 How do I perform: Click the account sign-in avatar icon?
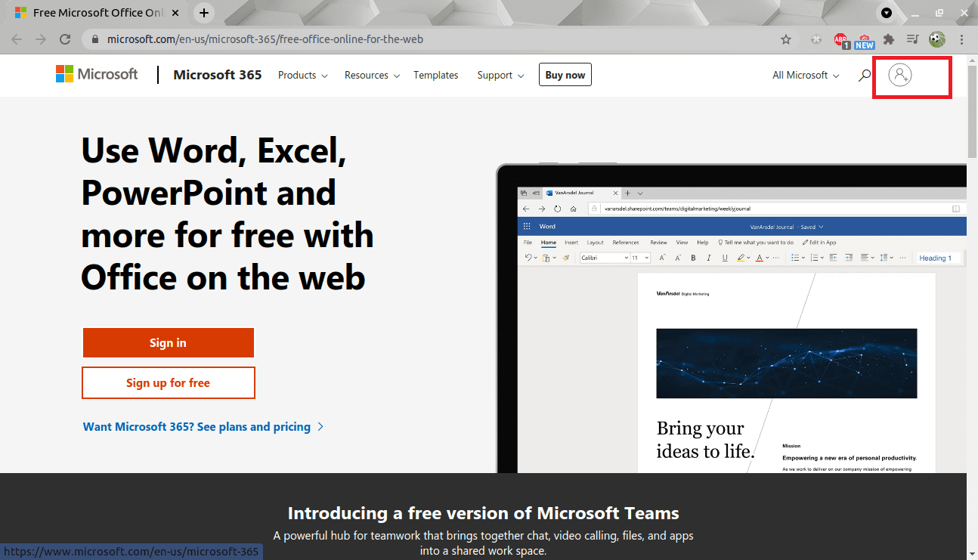[899, 75]
